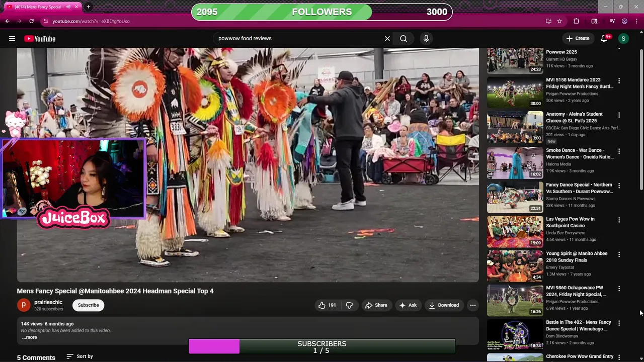Open the Cherokee Pow Wow Grand Entry title
This screenshot has height=362, width=644.
pos(580,356)
